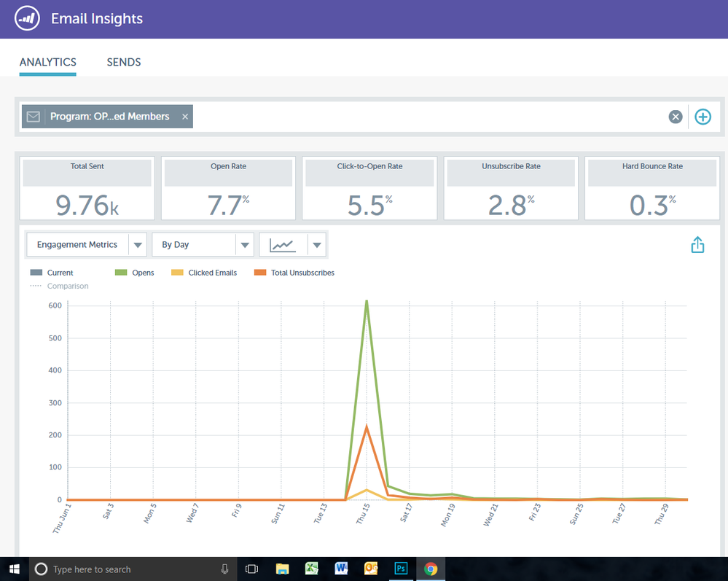Click the Open Rate metric tile
Viewport: 728px width, 581px height.
point(228,188)
